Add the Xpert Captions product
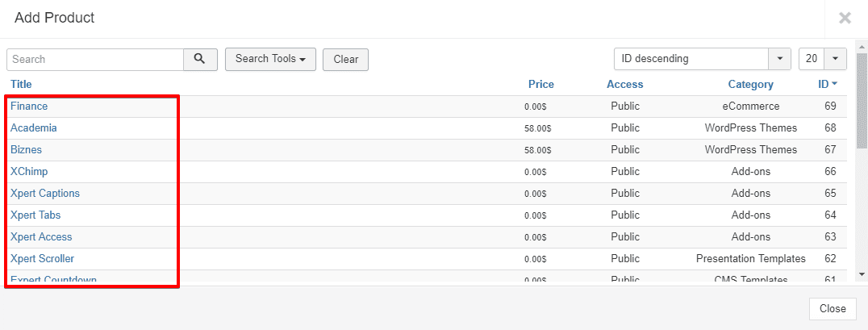Image resolution: width=868 pixels, height=330 pixels. click(45, 193)
